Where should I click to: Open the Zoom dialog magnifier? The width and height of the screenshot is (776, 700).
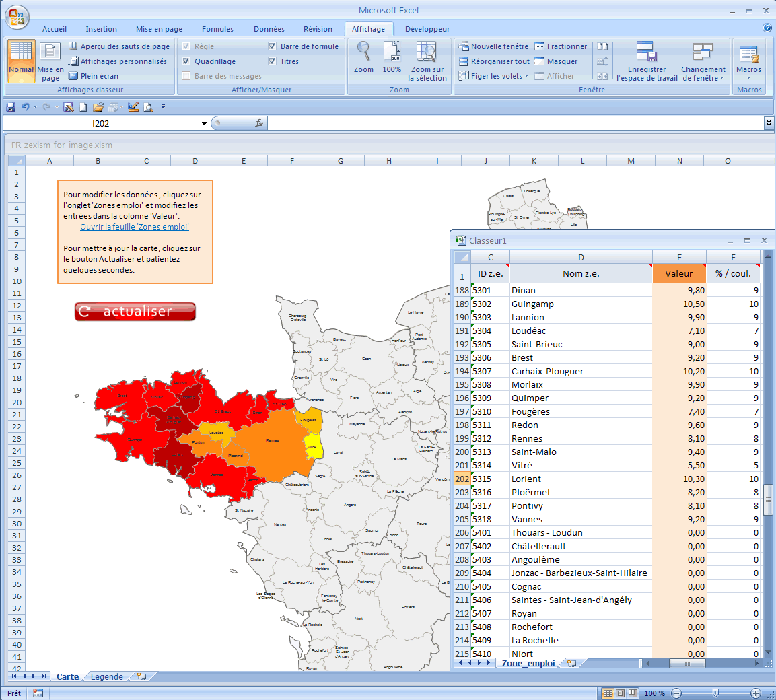point(363,58)
